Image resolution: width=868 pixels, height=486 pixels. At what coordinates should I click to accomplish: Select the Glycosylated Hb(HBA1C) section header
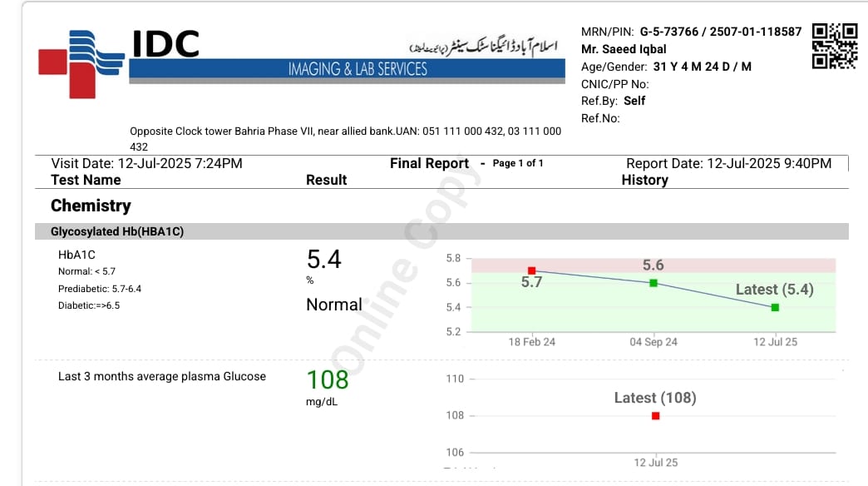pos(117,231)
